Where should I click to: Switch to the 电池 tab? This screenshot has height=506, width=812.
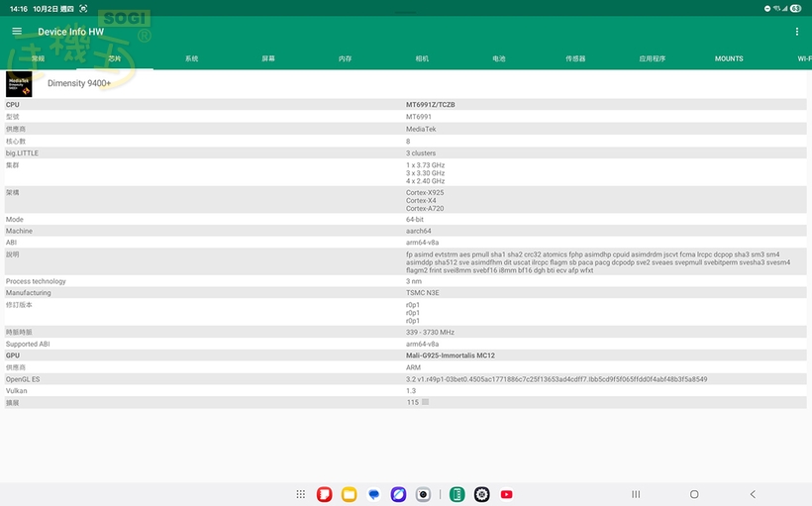pyautogui.click(x=499, y=58)
